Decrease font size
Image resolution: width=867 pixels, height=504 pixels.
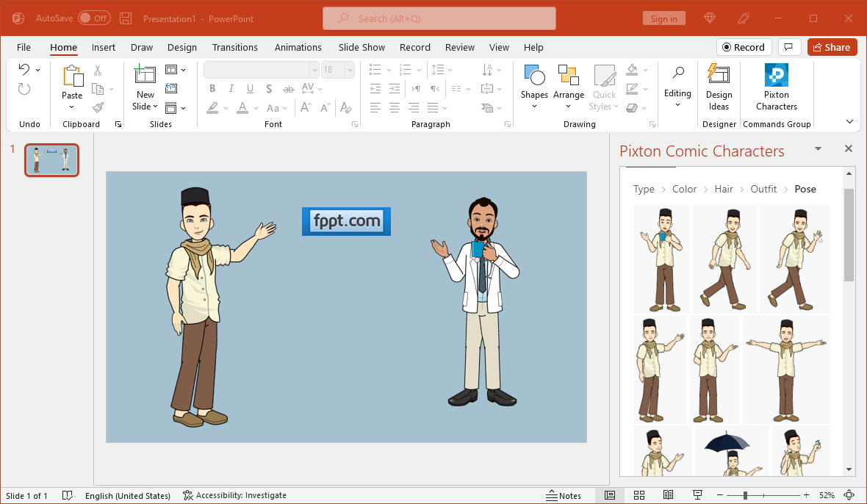325,107
